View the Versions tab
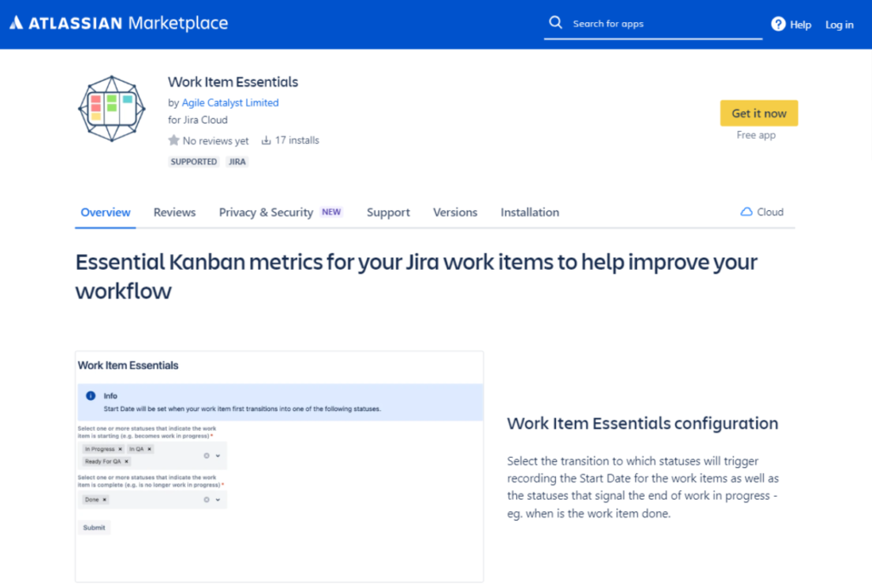Image resolution: width=872 pixels, height=588 pixels. 455,212
